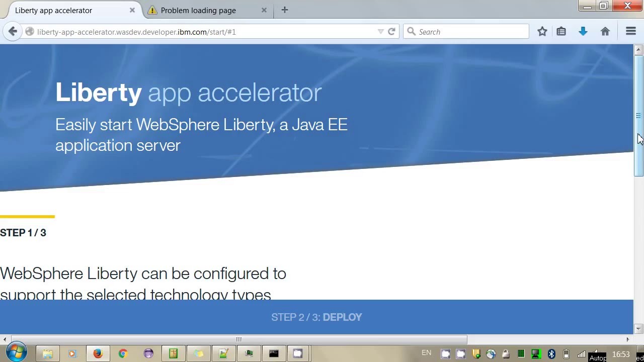The height and width of the screenshot is (362, 644).
Task: Click the Bluetooth tray icon
Action: tap(551, 354)
